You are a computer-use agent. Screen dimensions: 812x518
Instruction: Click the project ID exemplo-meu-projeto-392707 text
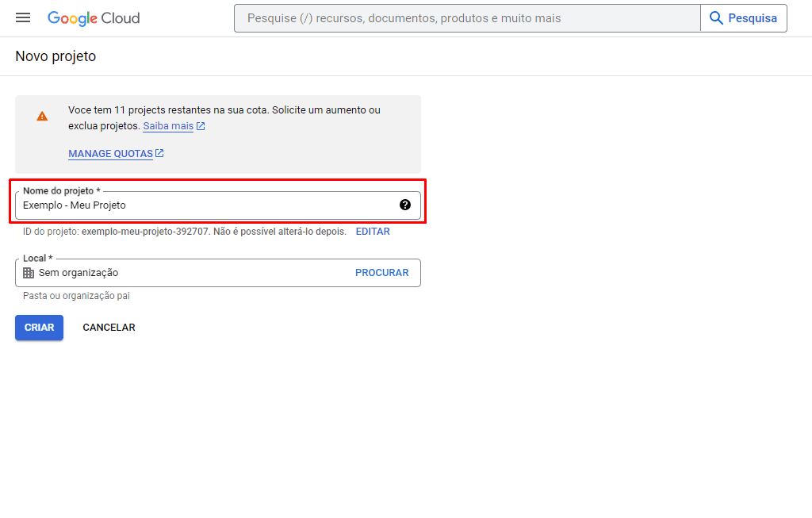click(145, 232)
